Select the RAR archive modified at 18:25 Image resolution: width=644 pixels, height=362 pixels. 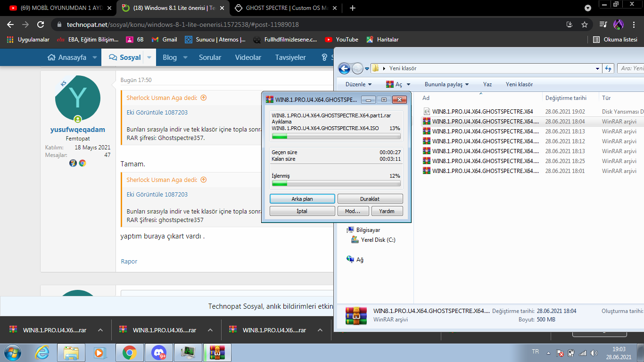click(x=533, y=161)
